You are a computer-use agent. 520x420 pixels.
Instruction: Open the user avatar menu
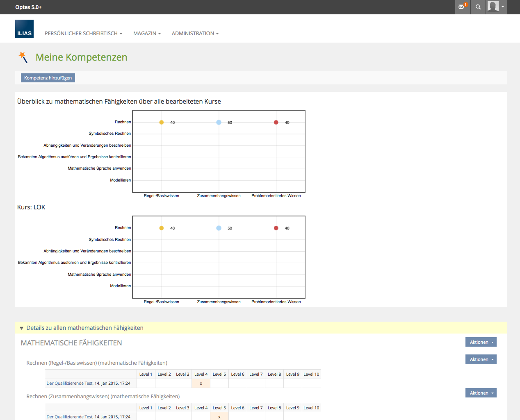[x=496, y=7]
